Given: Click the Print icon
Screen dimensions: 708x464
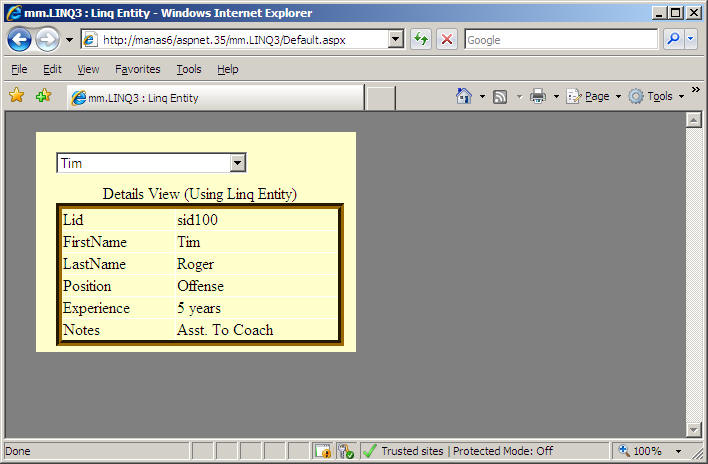Looking at the screenshot, I should click(x=538, y=96).
